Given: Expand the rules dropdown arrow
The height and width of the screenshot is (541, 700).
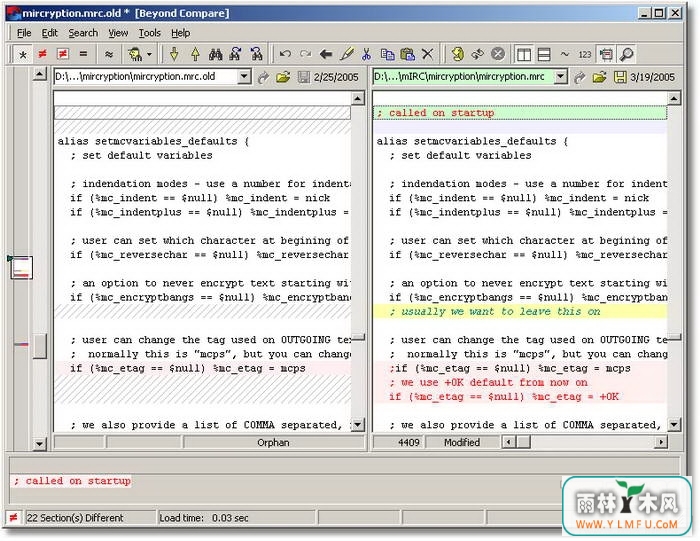Looking at the screenshot, I should [150, 54].
